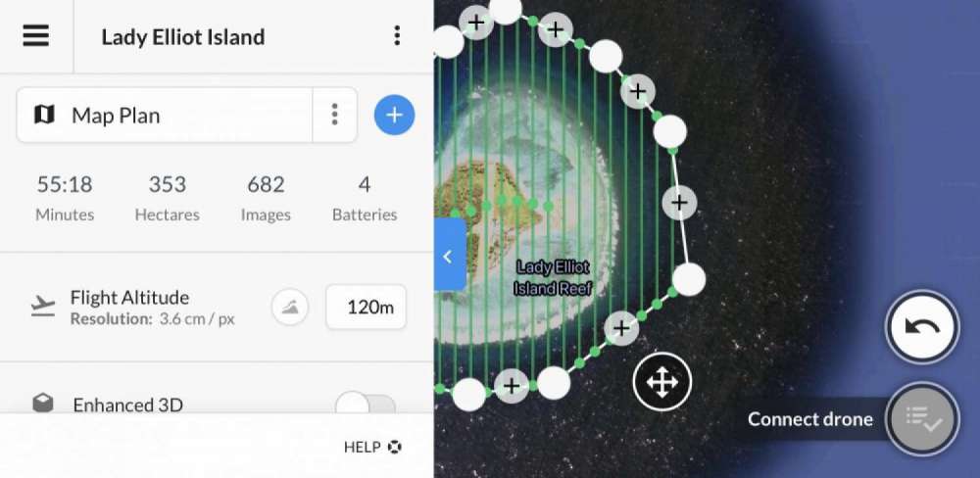This screenshot has width=980, height=478.
Task: Enable the Enhanced 3D switch
Action: [x=366, y=405]
